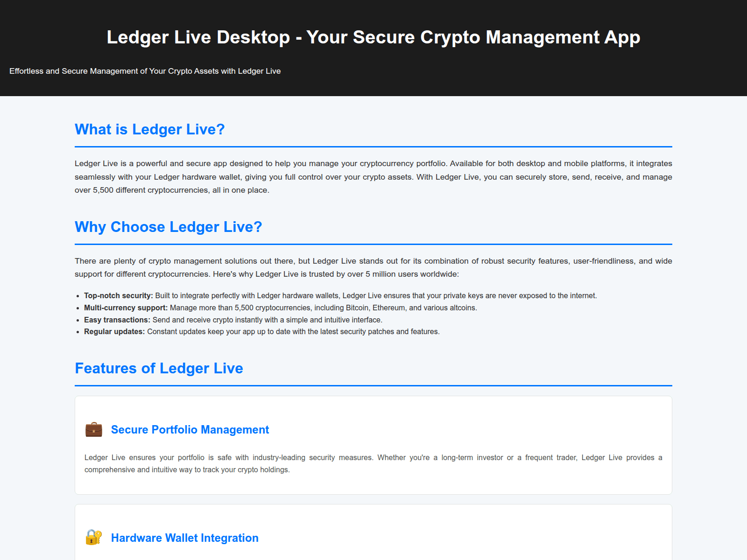Click the portfolio safety description text
The width and height of the screenshot is (747, 560).
pyautogui.click(x=373, y=463)
